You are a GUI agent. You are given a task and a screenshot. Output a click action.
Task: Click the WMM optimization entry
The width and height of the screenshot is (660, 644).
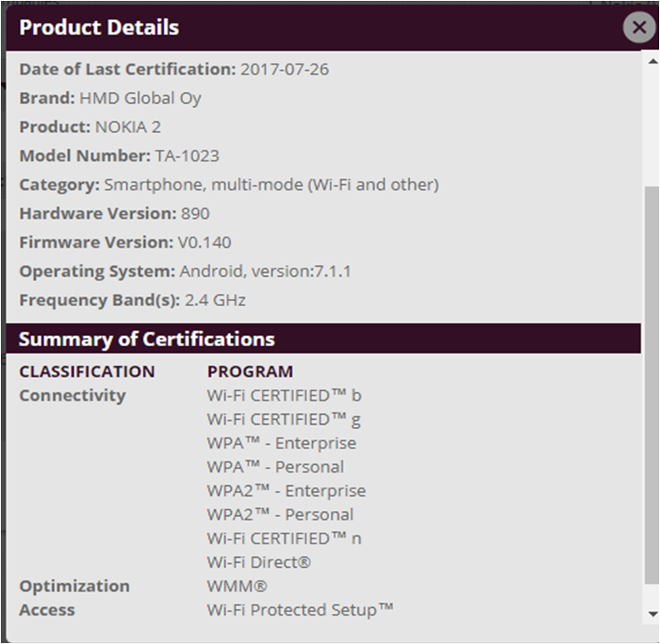click(x=237, y=585)
